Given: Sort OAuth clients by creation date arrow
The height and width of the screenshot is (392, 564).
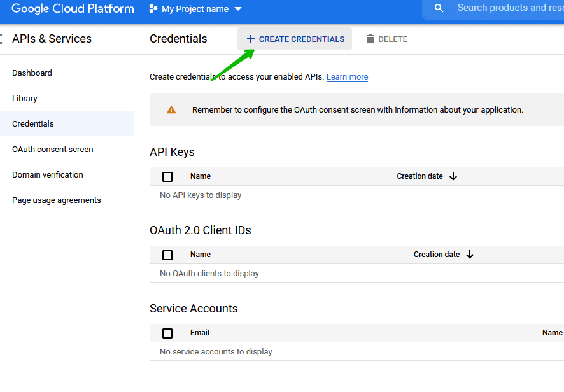Looking at the screenshot, I should tap(470, 255).
